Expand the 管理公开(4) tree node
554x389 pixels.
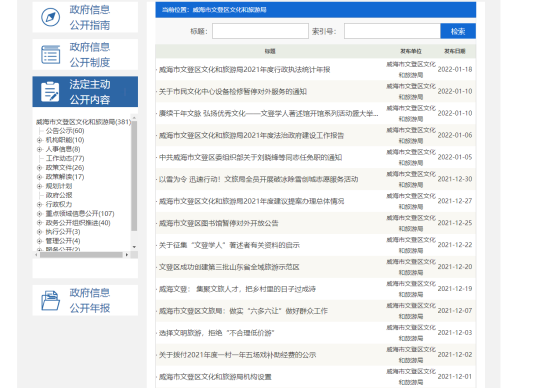coord(39,241)
